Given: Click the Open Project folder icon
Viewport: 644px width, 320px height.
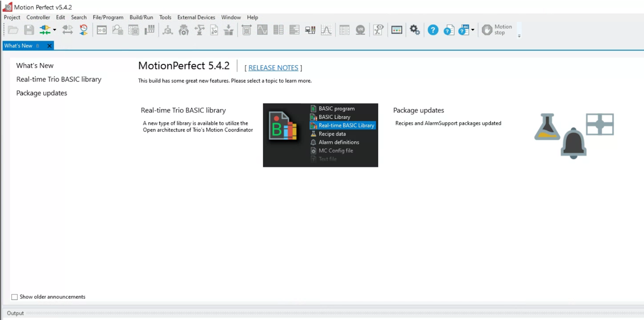Looking at the screenshot, I should [x=13, y=30].
